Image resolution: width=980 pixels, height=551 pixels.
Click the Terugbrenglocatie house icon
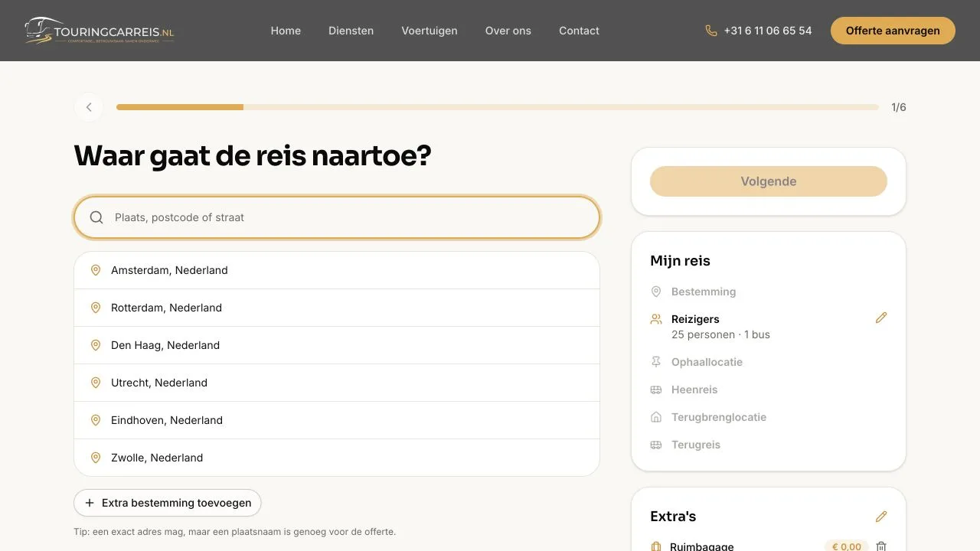656,417
